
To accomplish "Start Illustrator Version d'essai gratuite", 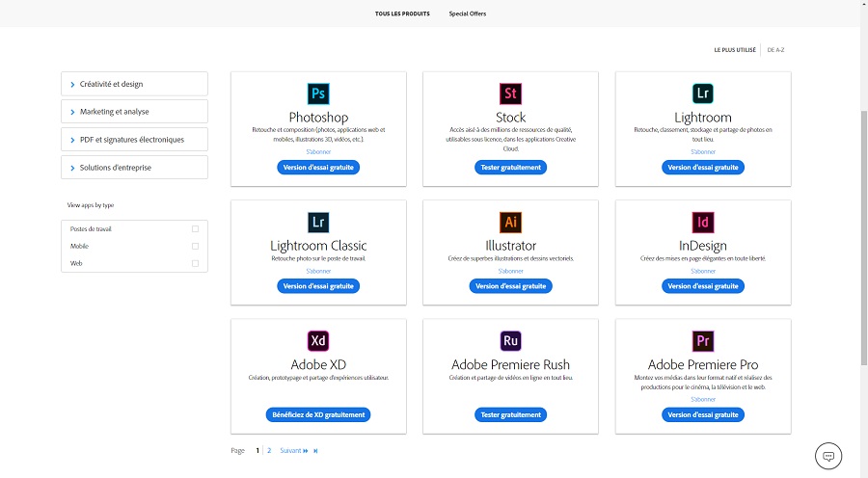I will pyautogui.click(x=510, y=286).
